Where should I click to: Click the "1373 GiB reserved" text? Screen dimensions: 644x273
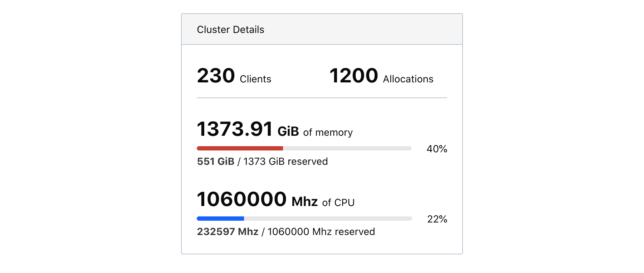click(x=286, y=162)
